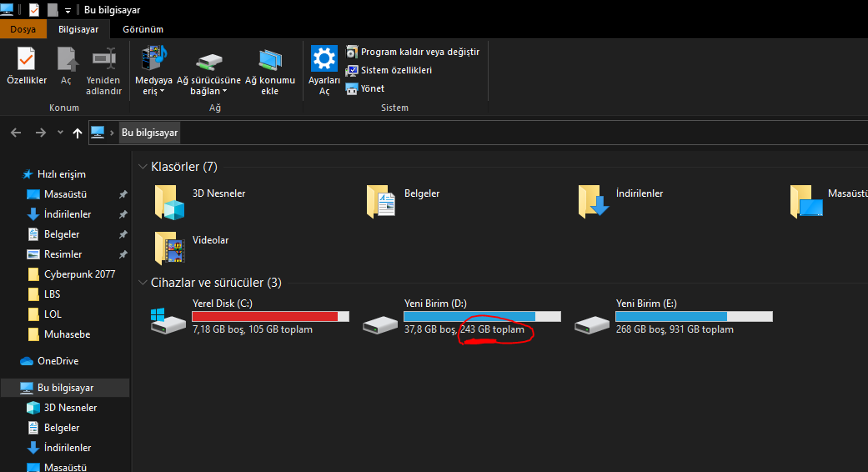This screenshot has height=472, width=868.
Task: Switch to the Görünüm ribbon tab
Action: point(143,29)
